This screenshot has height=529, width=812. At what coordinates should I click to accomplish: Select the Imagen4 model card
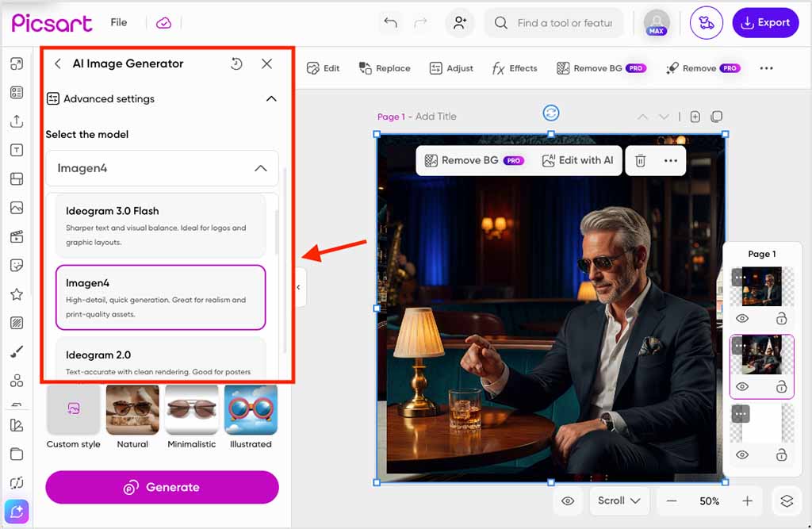point(160,297)
